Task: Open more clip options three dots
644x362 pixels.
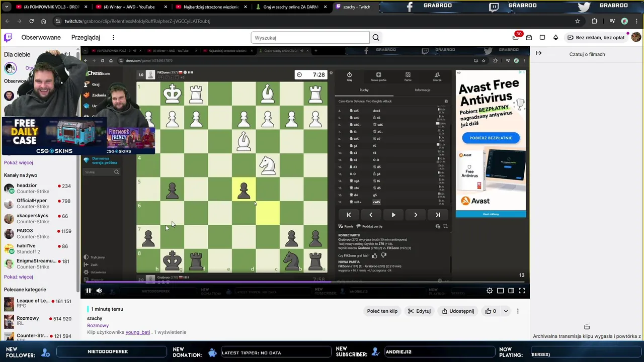Action: (518, 311)
